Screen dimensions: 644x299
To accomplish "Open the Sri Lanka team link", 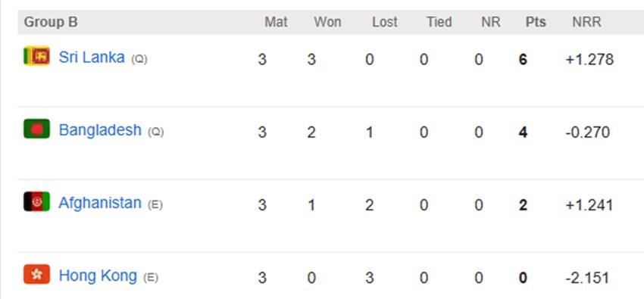I will [x=92, y=57].
